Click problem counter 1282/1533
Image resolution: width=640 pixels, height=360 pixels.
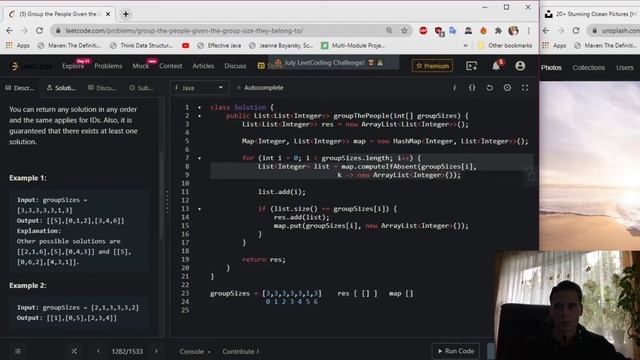pyautogui.click(x=127, y=351)
